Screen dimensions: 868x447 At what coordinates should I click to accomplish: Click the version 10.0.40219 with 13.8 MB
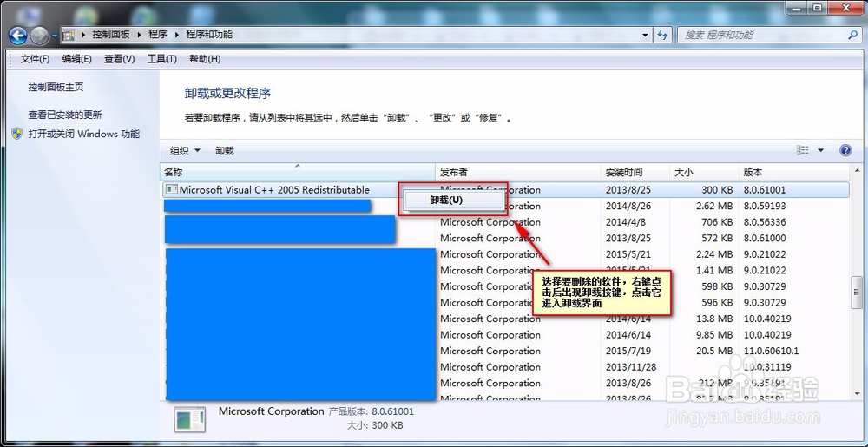[x=766, y=319]
